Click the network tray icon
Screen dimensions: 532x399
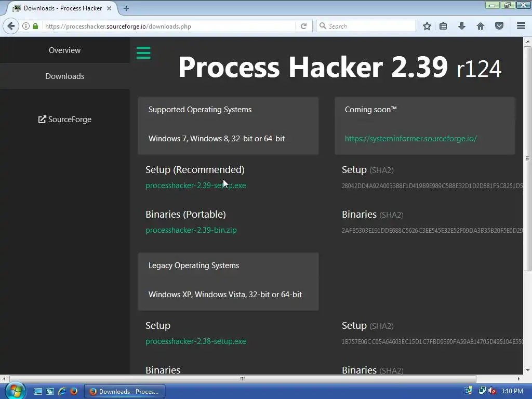pyautogui.click(x=482, y=391)
